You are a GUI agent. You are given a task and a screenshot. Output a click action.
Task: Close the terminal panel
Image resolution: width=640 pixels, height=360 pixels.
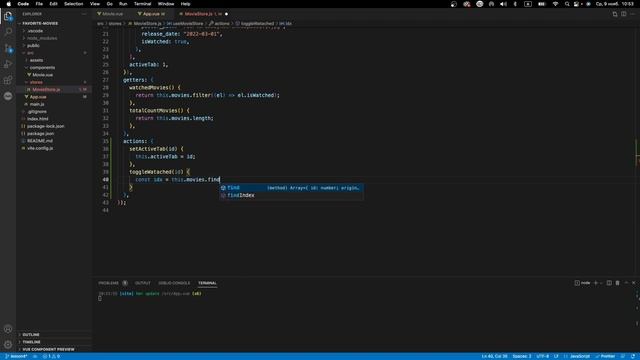pyautogui.click(x=633, y=283)
